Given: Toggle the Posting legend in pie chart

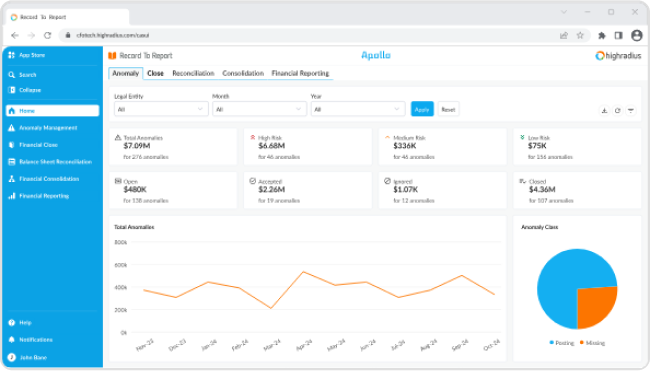Looking at the screenshot, I should pyautogui.click(x=562, y=343).
